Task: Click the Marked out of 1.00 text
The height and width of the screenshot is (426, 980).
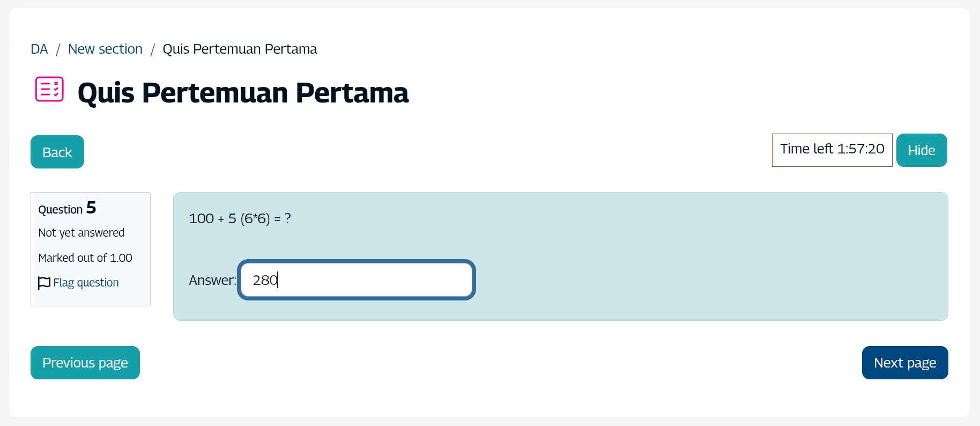Action: [x=85, y=258]
